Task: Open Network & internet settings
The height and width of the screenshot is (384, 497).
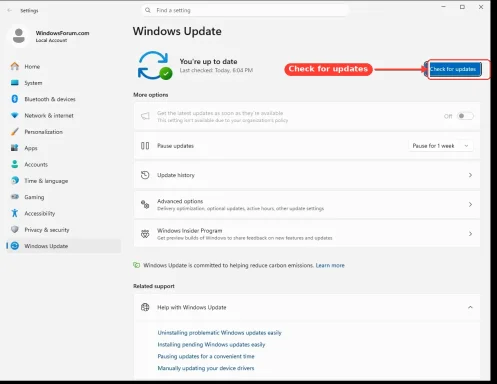Action: click(x=63, y=115)
